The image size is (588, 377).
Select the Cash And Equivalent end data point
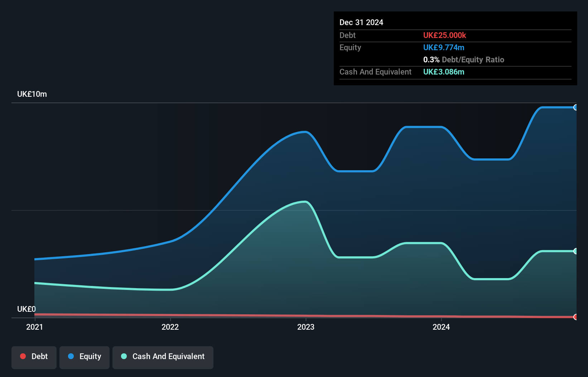click(x=575, y=251)
